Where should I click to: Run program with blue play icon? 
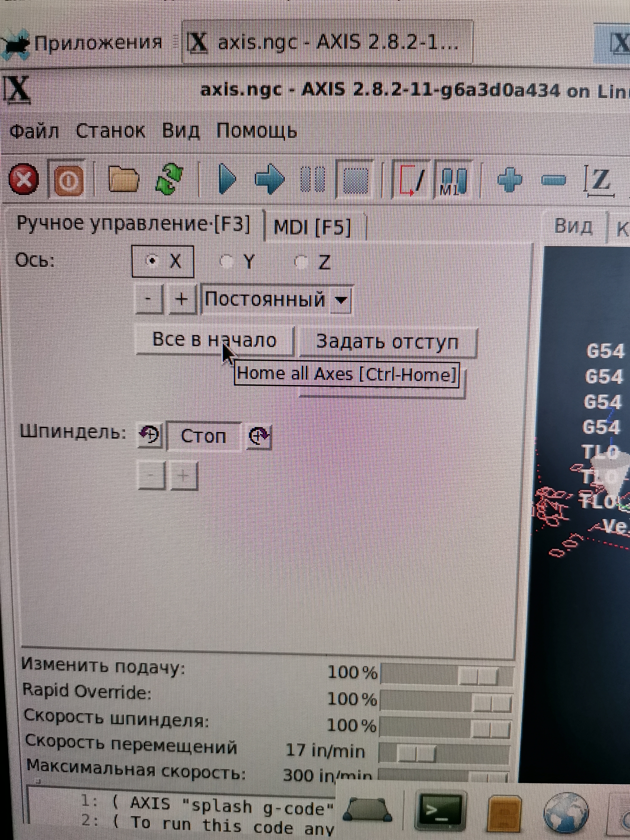click(227, 178)
